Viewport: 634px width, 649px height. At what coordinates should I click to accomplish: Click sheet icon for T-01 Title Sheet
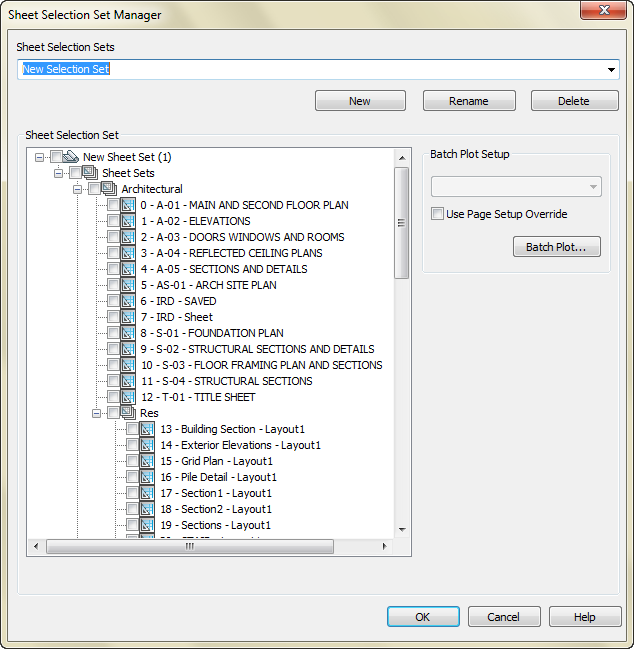128,397
